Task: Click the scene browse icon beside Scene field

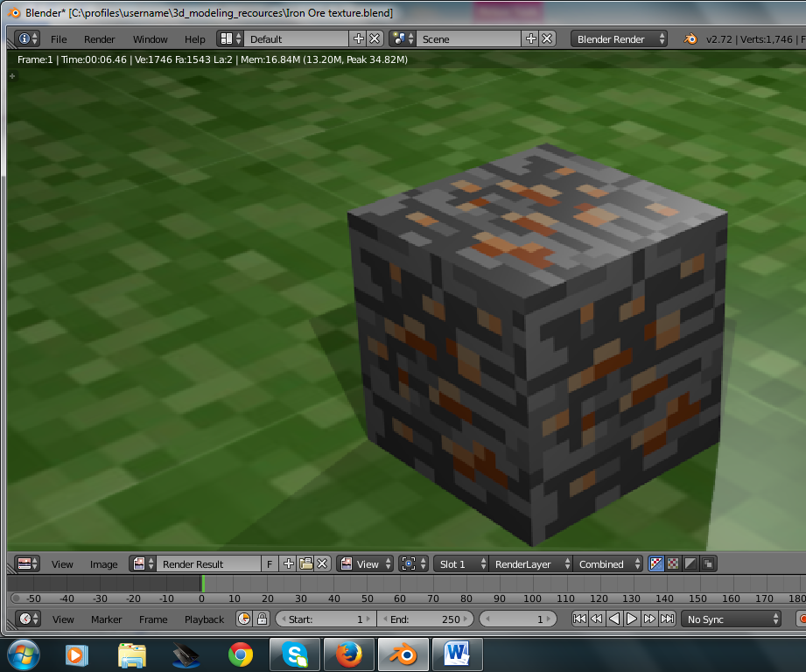Action: click(399, 38)
